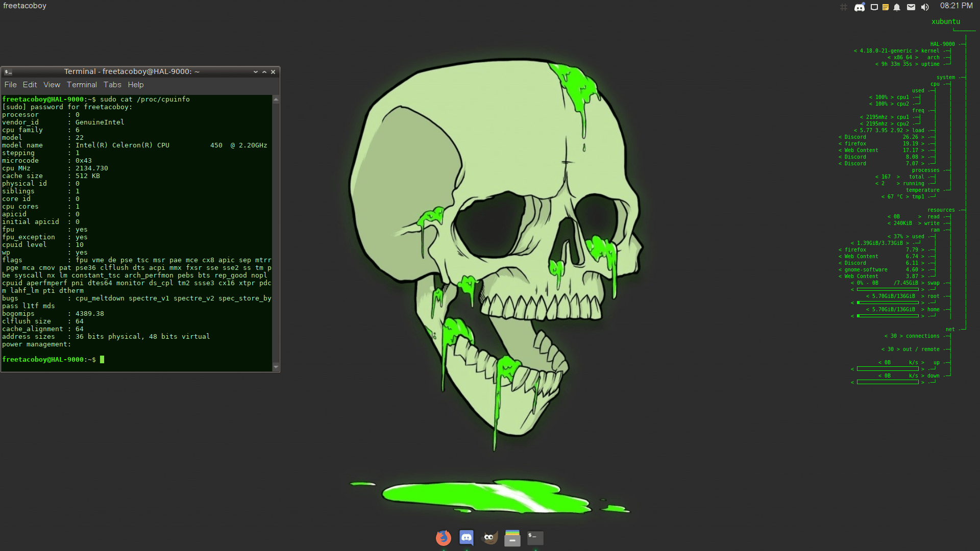
Task: Click the freetacoboy label in the top panel
Action: point(24,6)
